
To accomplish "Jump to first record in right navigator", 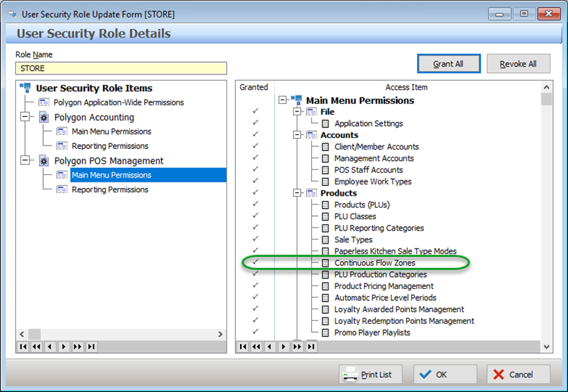I will (243, 347).
